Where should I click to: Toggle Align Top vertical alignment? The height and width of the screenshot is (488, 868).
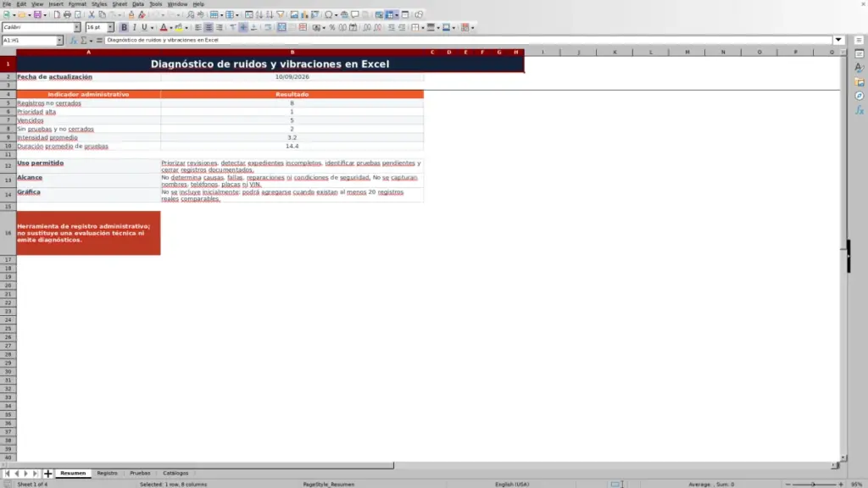pos(233,28)
